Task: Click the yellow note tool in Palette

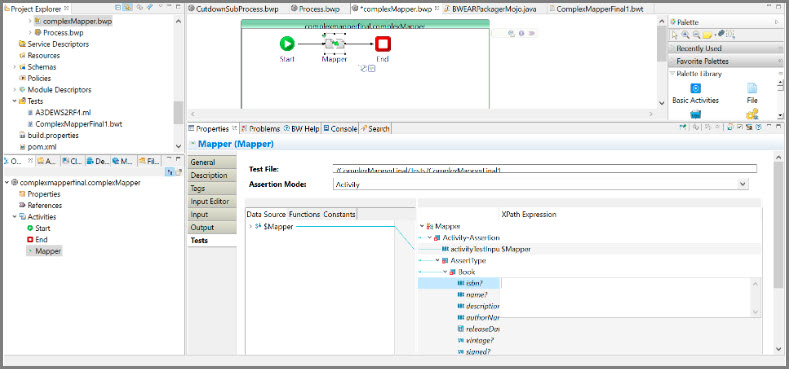Action: (x=707, y=35)
